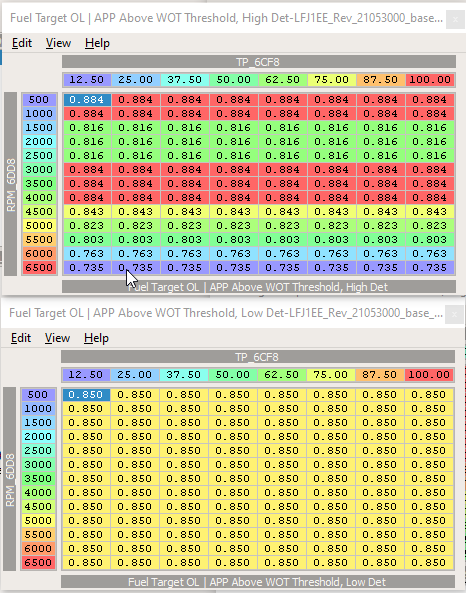Select 0.816 cell at 1500 RPM, 25.00 in High Det
The image size is (466, 593).
136,127
